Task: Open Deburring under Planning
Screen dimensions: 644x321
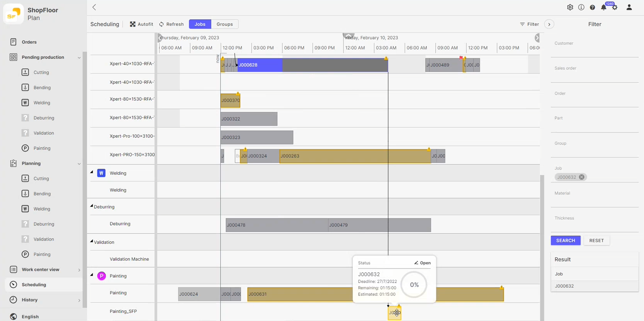Action: coord(44,224)
